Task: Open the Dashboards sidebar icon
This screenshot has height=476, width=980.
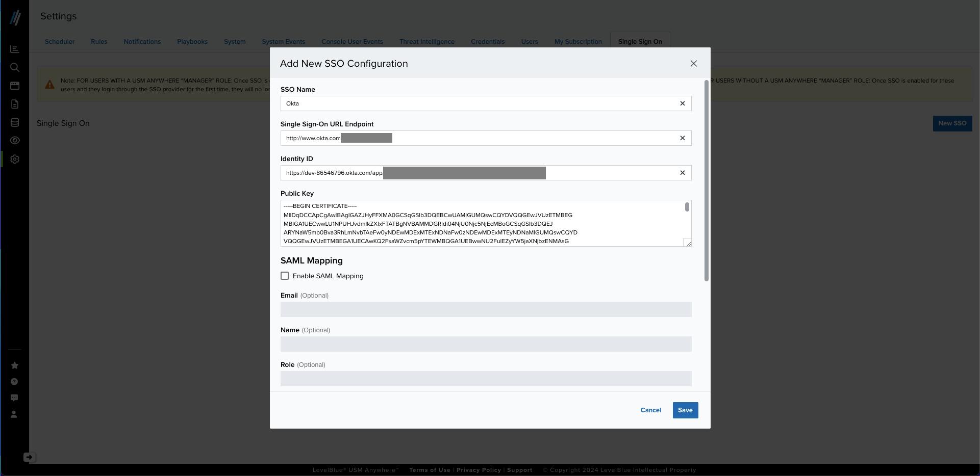Action: point(15,49)
